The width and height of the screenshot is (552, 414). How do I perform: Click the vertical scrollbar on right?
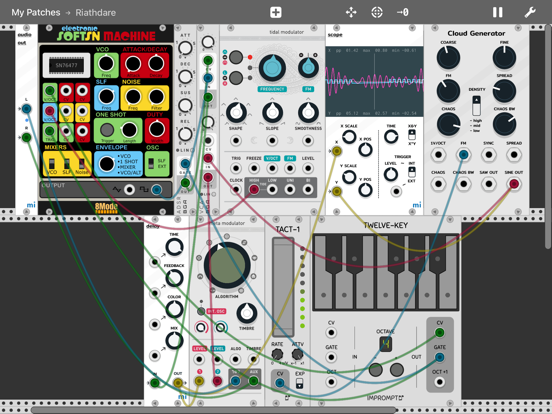tap(549, 136)
